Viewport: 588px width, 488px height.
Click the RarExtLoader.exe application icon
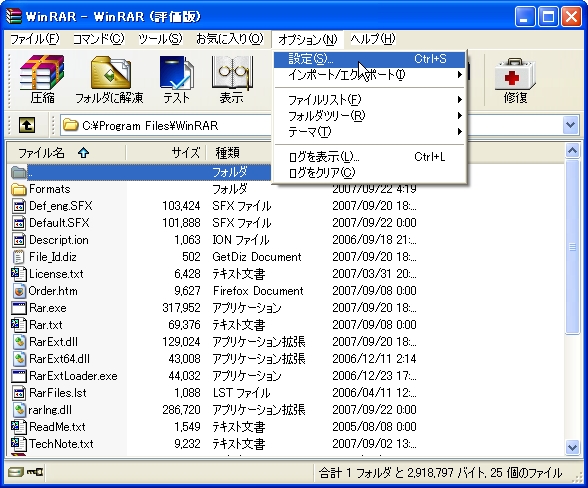[x=19, y=376]
